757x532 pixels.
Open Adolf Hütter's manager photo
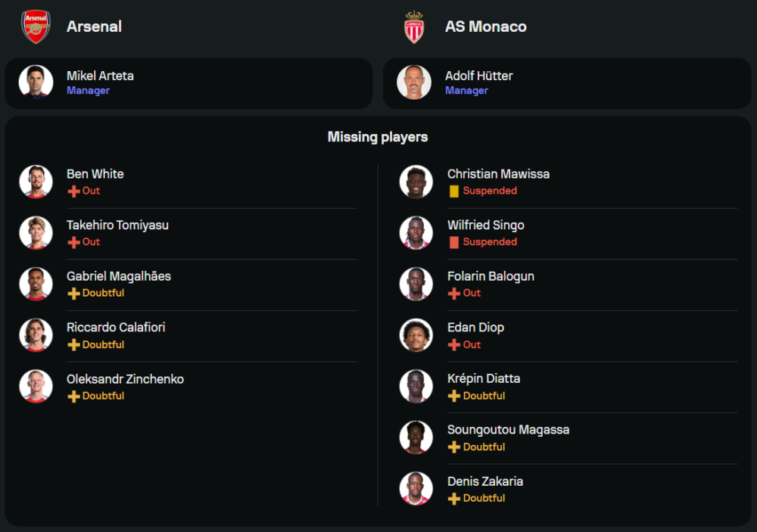(414, 82)
